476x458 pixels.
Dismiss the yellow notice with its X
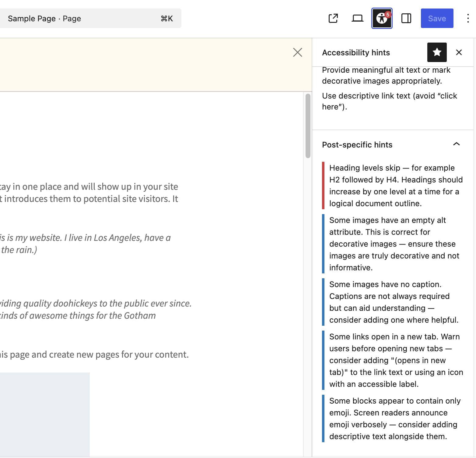click(298, 52)
